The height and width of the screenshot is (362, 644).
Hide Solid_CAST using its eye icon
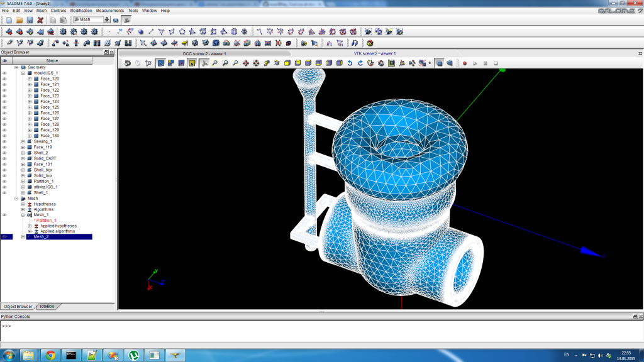pos(4,158)
